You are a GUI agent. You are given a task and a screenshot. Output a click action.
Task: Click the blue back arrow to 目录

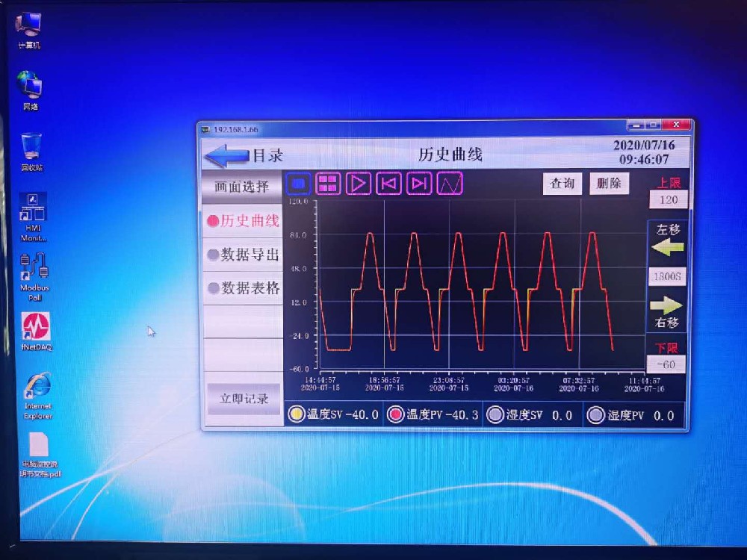[x=227, y=156]
